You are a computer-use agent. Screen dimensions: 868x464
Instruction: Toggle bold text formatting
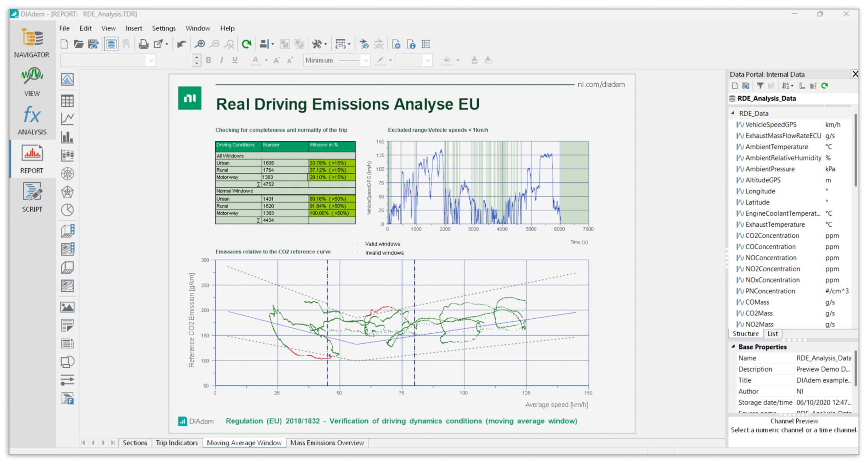point(208,60)
